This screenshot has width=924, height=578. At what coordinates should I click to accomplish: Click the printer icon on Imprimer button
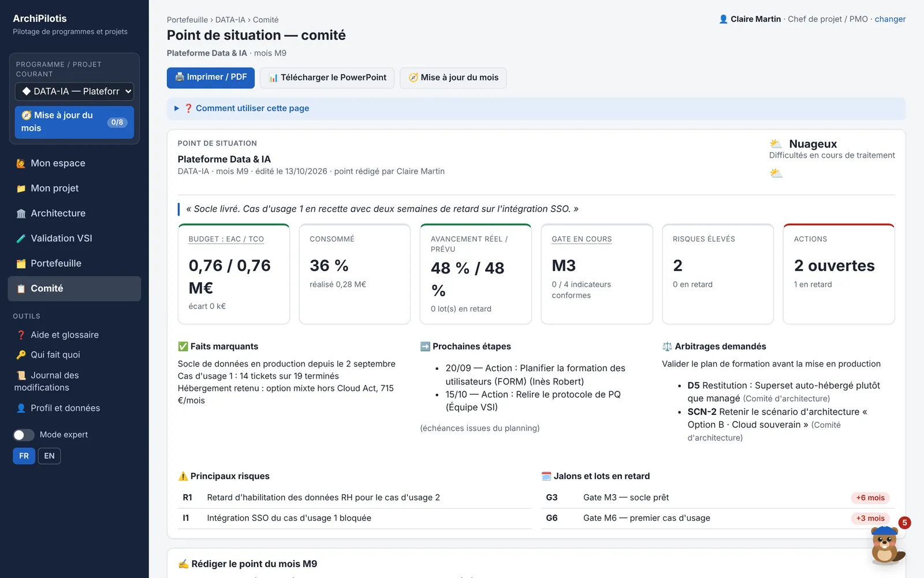(x=180, y=77)
